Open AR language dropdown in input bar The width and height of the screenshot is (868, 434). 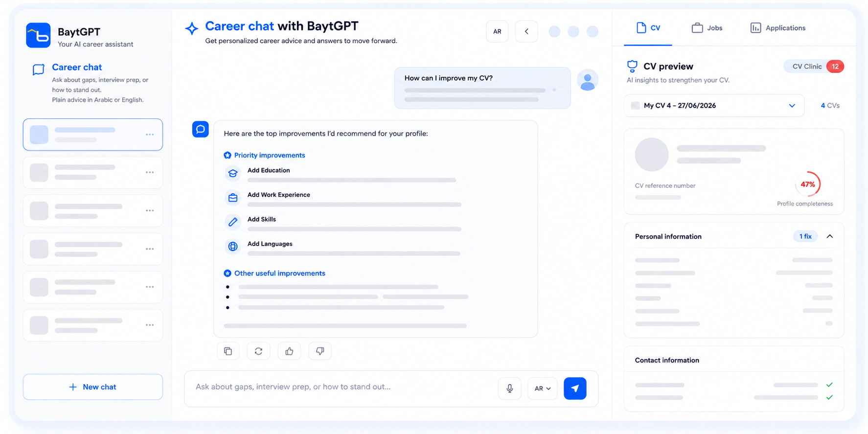click(543, 388)
